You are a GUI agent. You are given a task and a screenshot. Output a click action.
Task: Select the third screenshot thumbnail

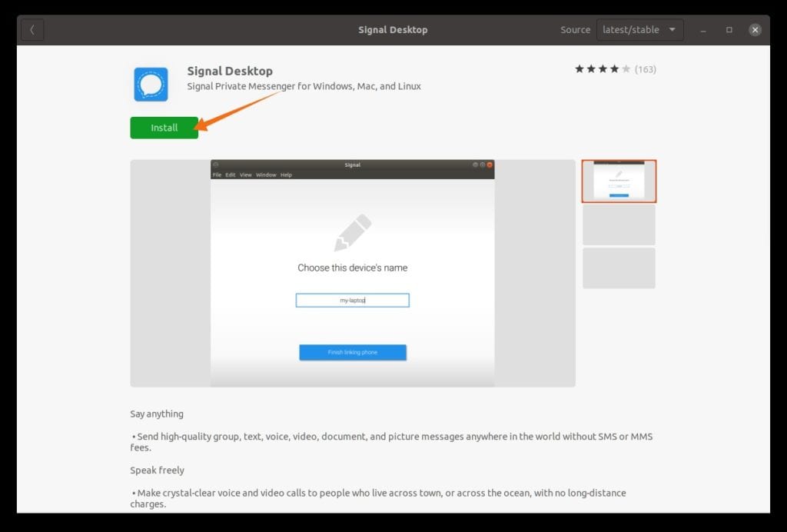pos(619,268)
